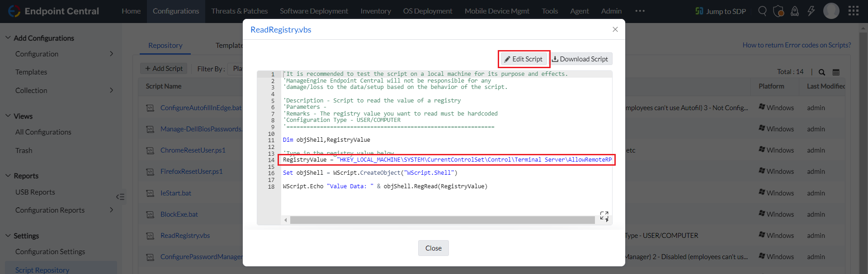This screenshot has width=868, height=274.
Task: Switch to the Repository tab
Action: [165, 46]
